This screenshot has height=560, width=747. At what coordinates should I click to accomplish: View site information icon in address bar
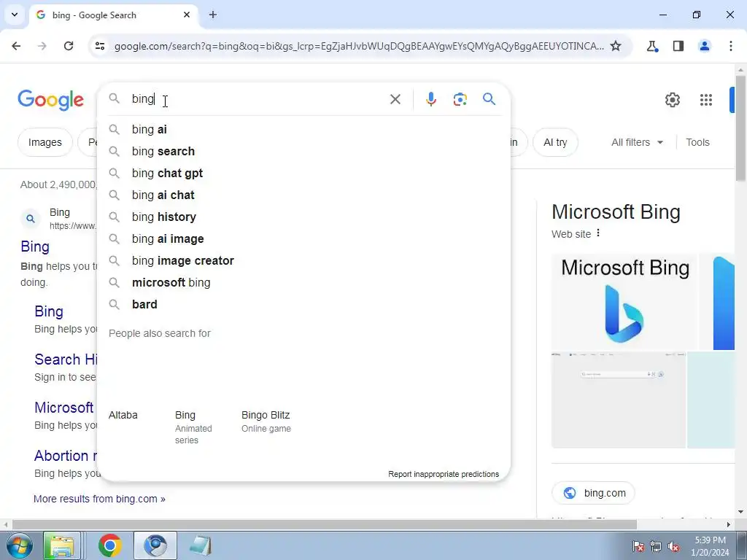(x=99, y=46)
